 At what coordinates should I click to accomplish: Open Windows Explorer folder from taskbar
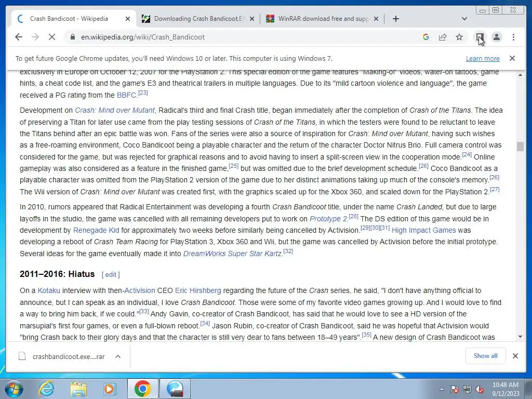(x=78, y=389)
